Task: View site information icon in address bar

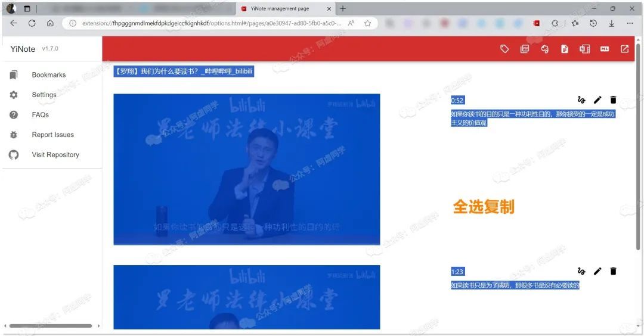Action: click(73, 23)
